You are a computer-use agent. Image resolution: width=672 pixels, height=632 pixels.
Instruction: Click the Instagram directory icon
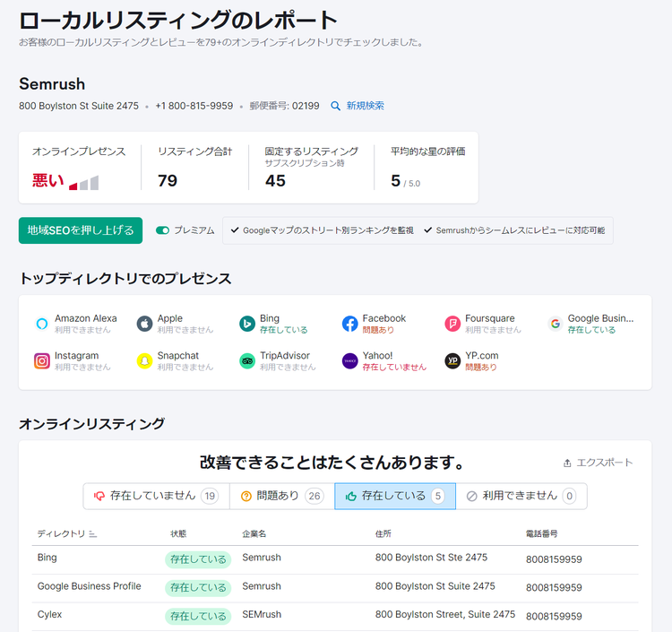[x=42, y=361]
